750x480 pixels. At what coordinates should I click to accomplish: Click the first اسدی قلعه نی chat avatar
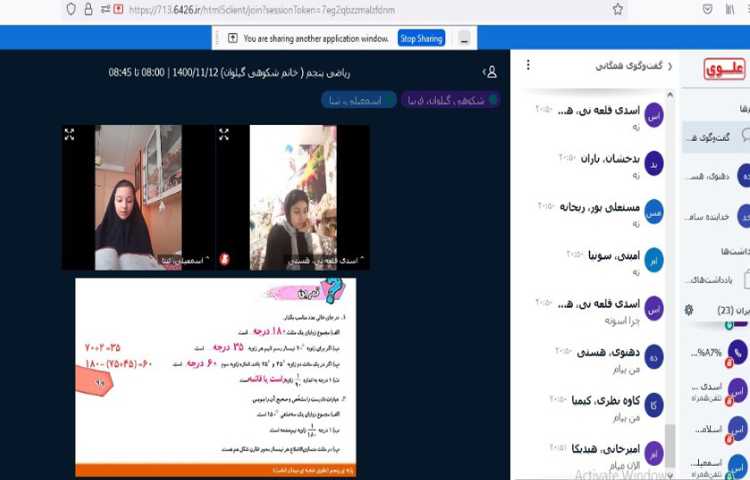point(653,115)
